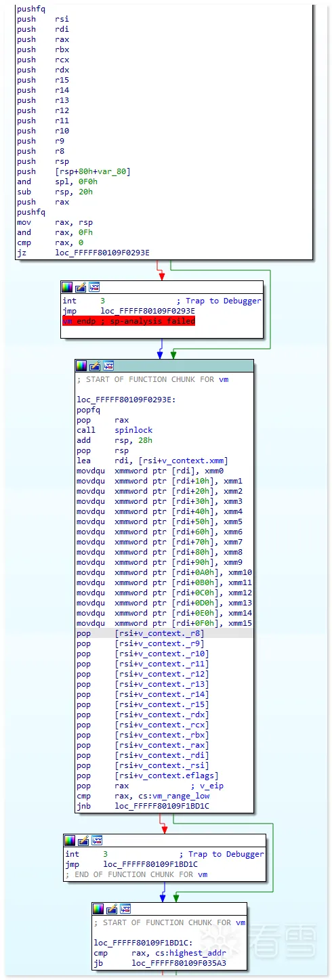Click 'pop [rsi+v_context._r9]' line
The image size is (332, 980).
(x=140, y=643)
